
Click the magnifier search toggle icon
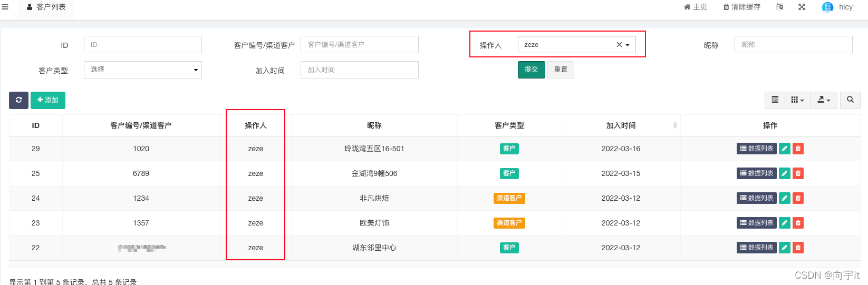(850, 100)
